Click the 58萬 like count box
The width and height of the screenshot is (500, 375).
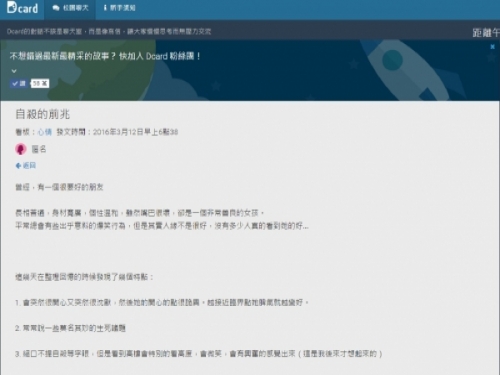pos(40,83)
